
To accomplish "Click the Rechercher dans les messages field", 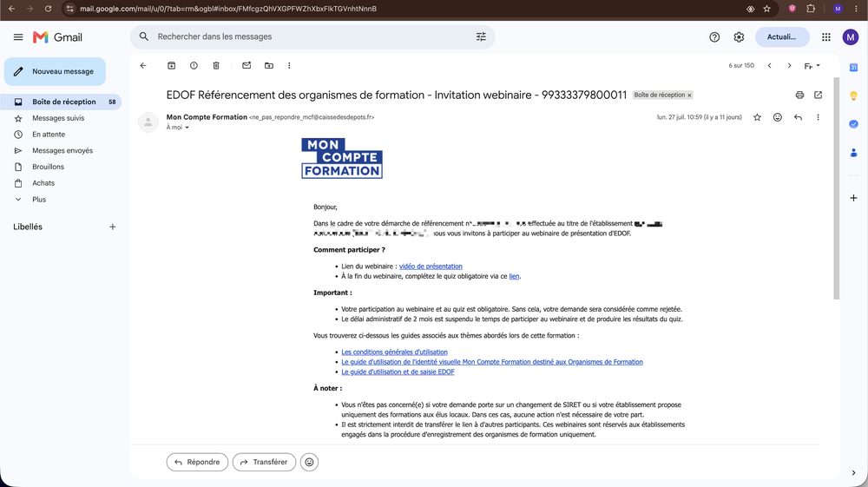I will click(312, 36).
